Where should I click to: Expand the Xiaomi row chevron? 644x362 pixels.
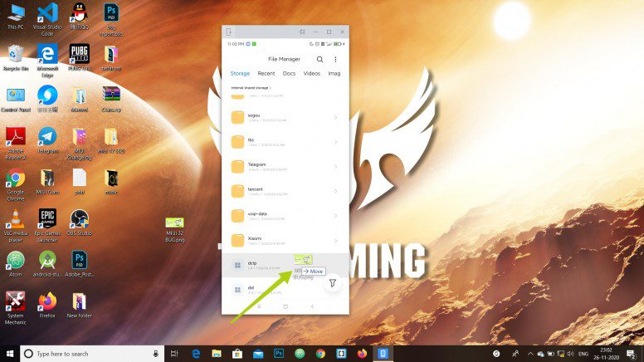pyautogui.click(x=335, y=241)
